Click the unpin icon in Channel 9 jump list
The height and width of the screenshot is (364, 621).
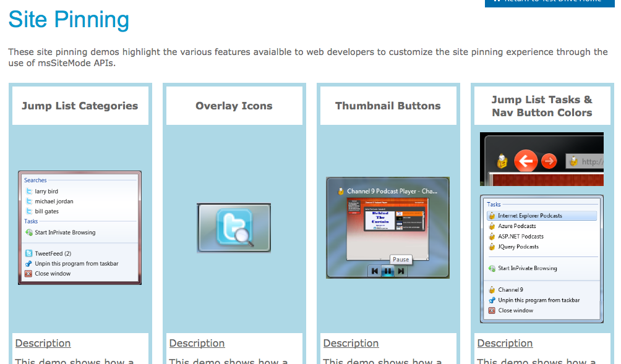tap(492, 300)
